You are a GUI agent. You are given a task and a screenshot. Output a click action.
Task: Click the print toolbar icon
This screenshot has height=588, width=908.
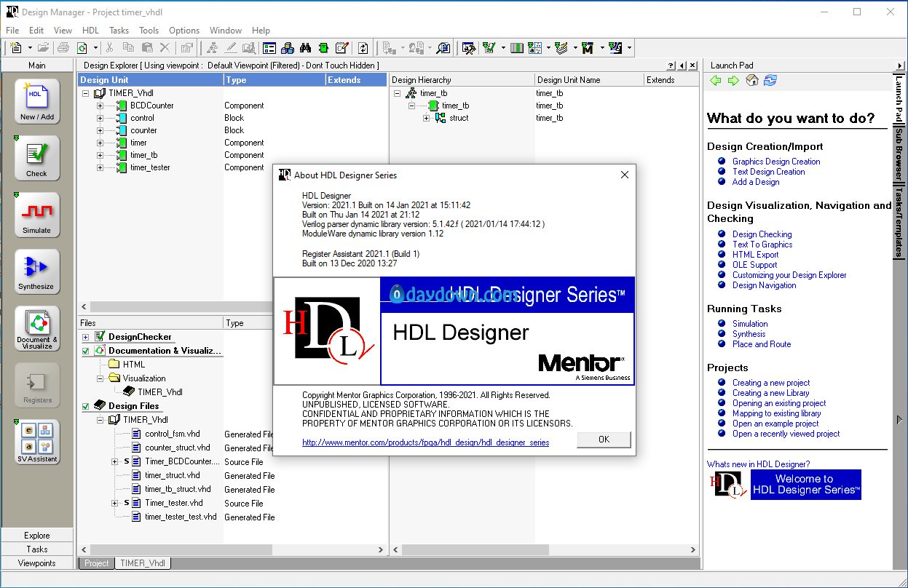tap(63, 48)
